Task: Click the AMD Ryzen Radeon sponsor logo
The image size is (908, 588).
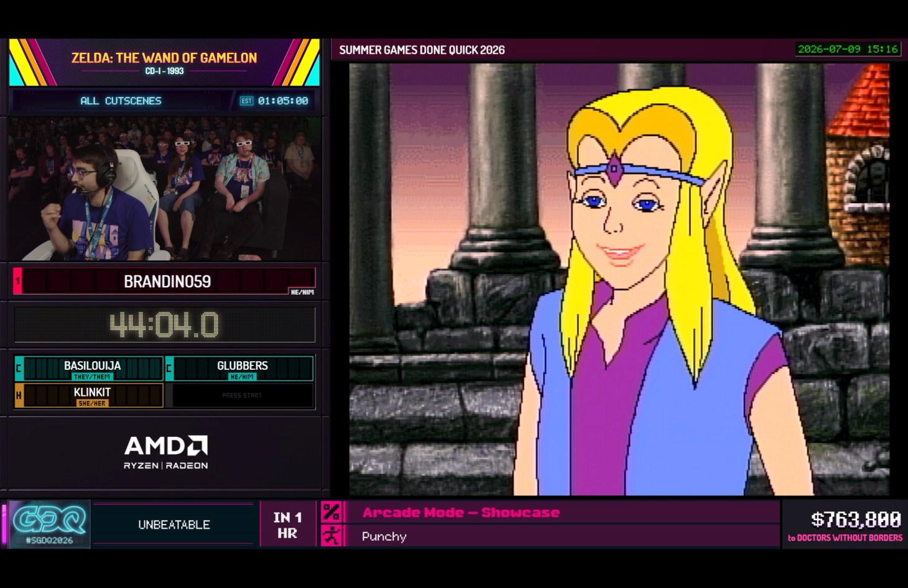Action: click(x=165, y=452)
